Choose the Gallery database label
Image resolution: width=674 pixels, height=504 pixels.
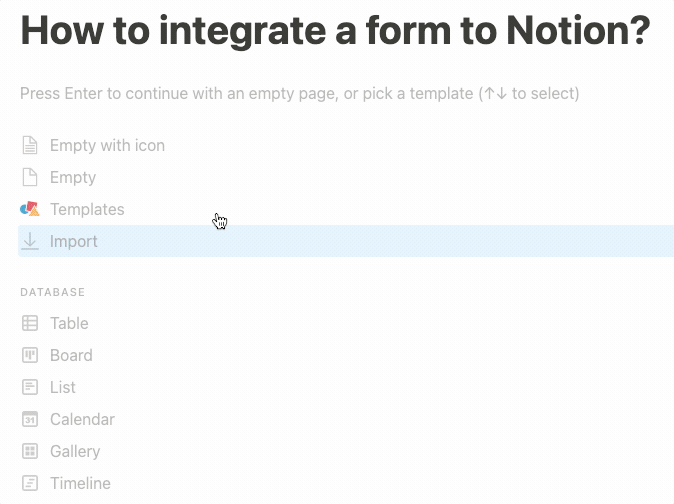75,451
